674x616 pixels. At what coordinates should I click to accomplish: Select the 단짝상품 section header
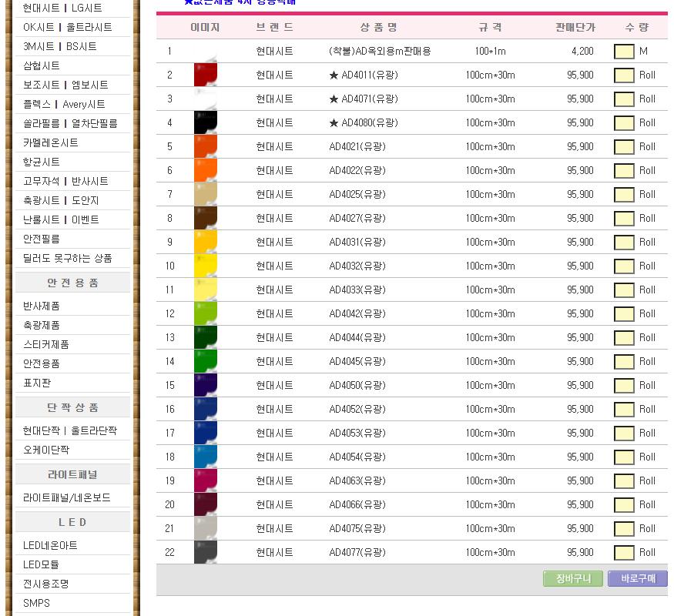[72, 407]
